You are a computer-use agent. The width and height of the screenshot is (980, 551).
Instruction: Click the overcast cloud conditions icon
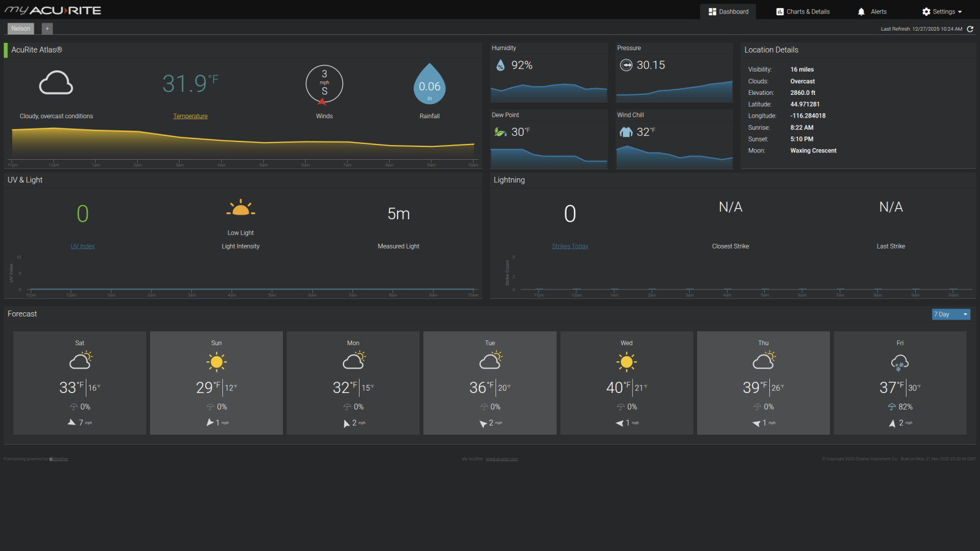pyautogui.click(x=56, y=83)
